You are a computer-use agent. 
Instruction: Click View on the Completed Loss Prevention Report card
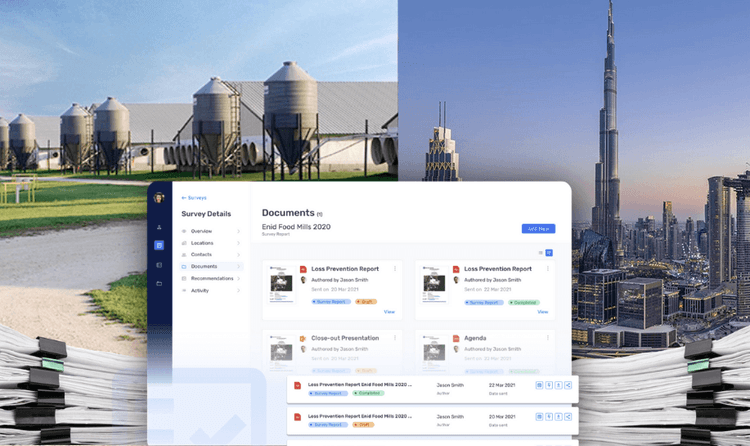pos(542,312)
